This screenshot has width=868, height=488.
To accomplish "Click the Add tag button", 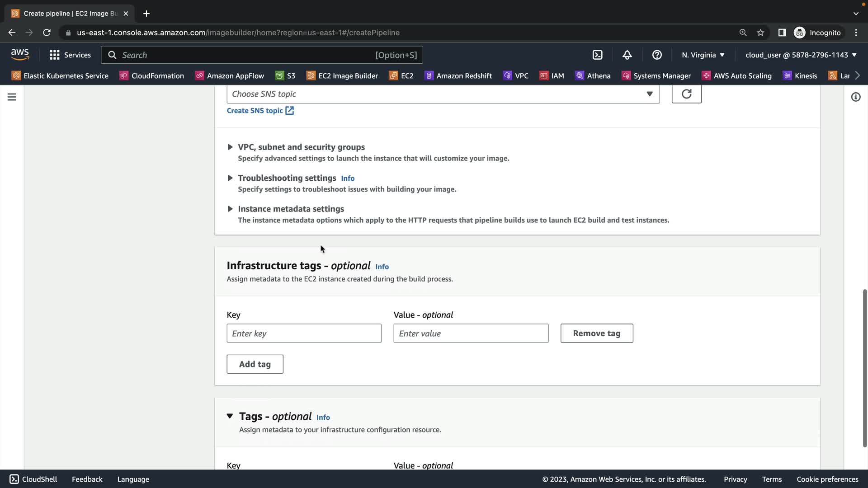I will pyautogui.click(x=255, y=364).
